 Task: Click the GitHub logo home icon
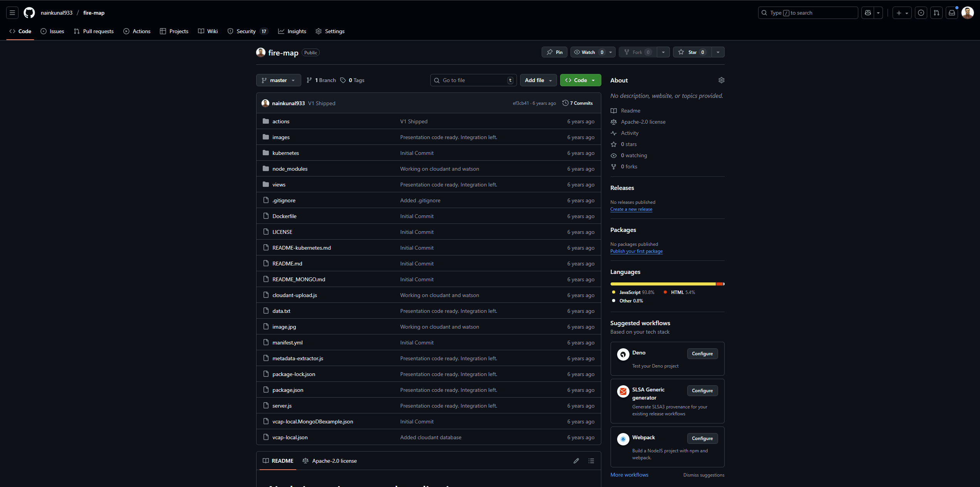[x=29, y=13]
